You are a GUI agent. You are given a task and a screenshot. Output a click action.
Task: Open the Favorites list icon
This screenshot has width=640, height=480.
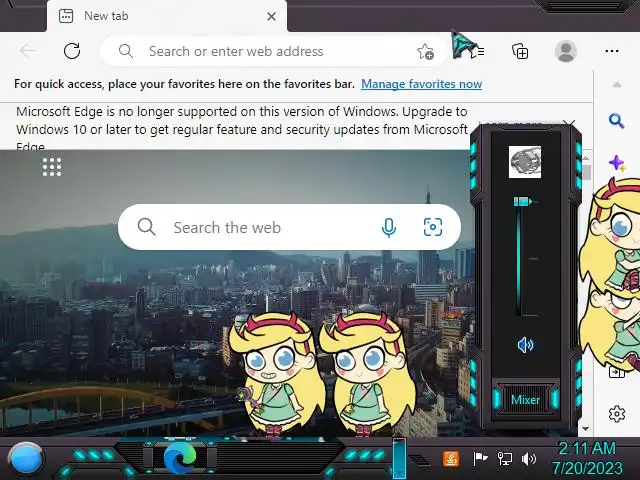click(476, 51)
